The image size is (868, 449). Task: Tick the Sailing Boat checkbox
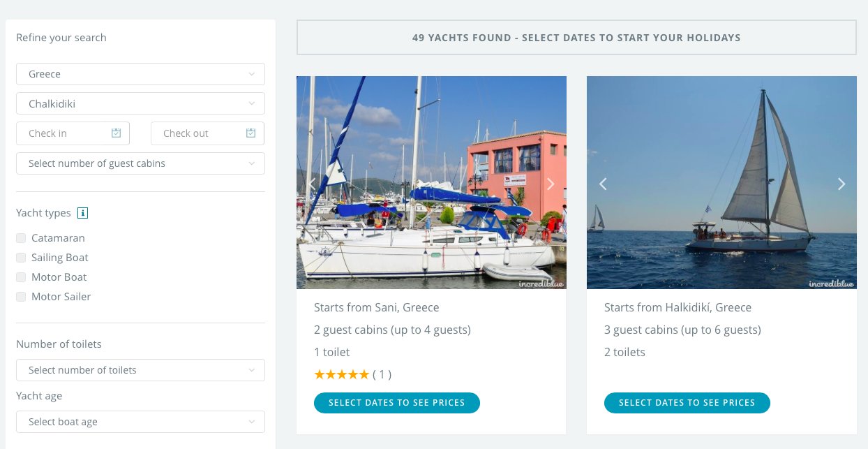pyautogui.click(x=21, y=258)
